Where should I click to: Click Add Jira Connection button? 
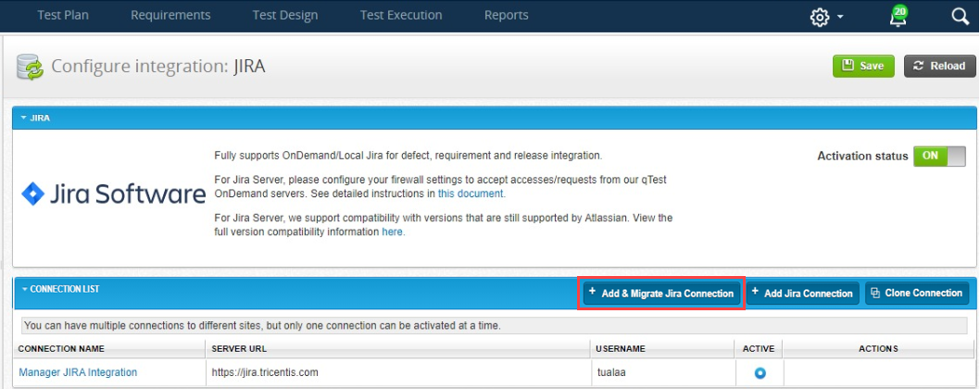click(802, 294)
